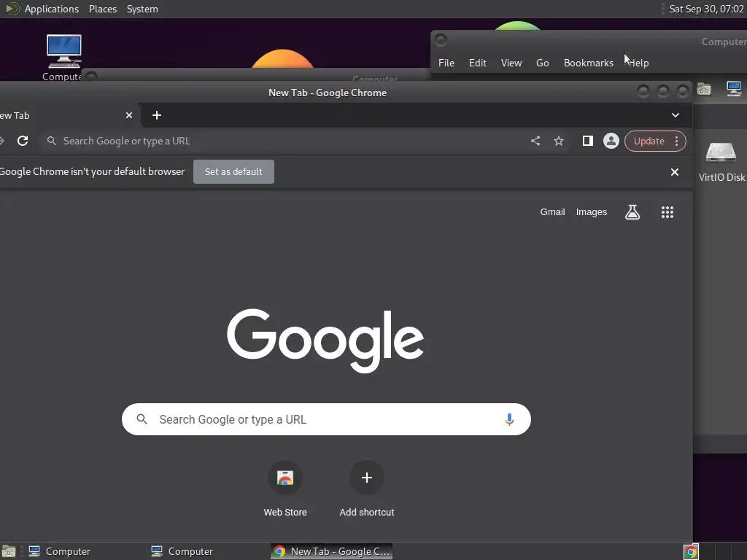Screen dimensions: 747x560
Task: Open the Images link
Action: (591, 212)
